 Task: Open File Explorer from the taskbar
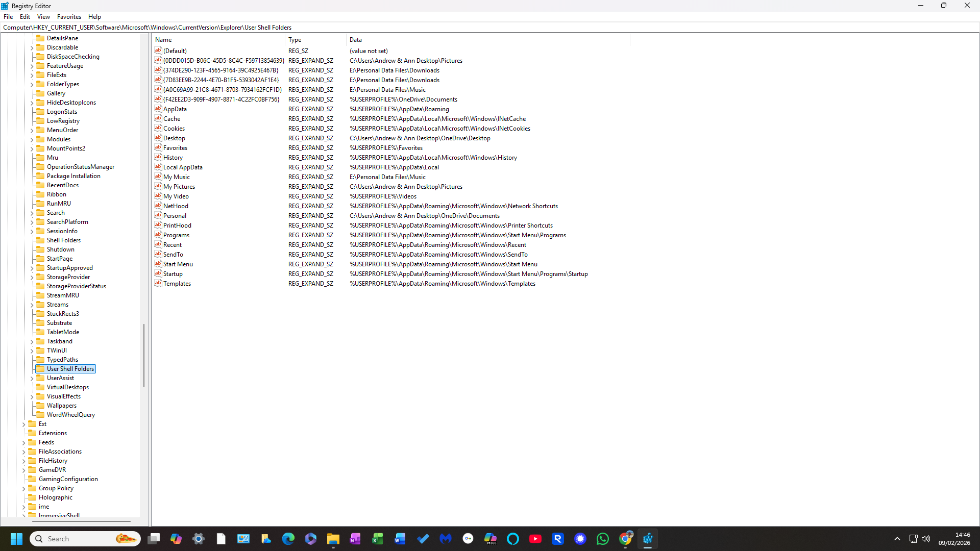coord(333,539)
